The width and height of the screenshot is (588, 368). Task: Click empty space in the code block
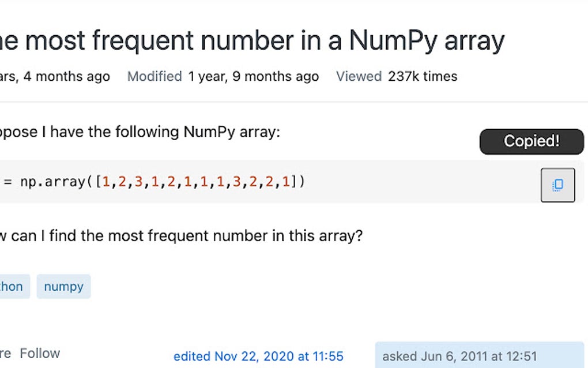pos(421,182)
